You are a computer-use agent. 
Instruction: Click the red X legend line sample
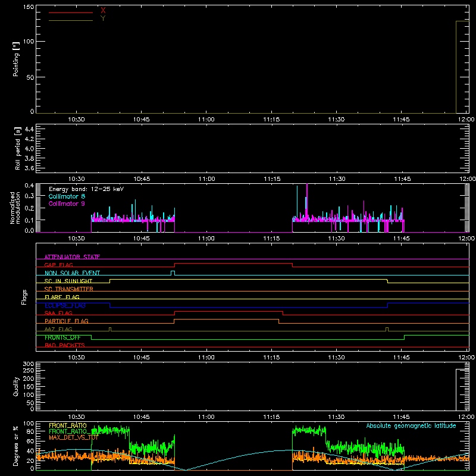(71, 12)
